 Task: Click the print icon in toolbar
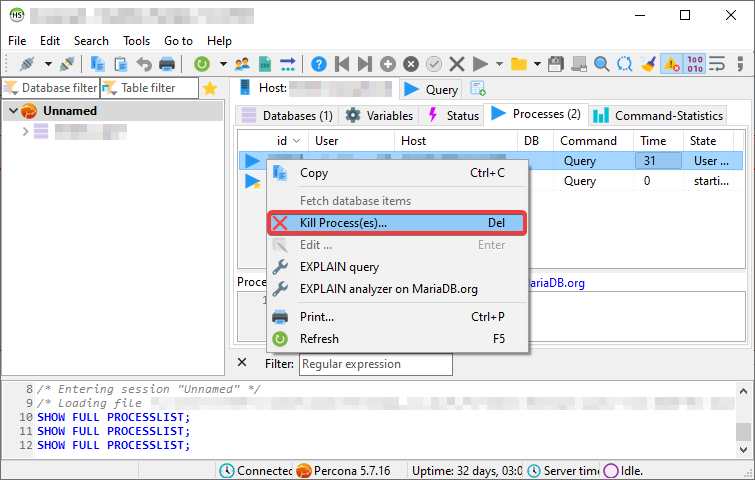point(167,63)
